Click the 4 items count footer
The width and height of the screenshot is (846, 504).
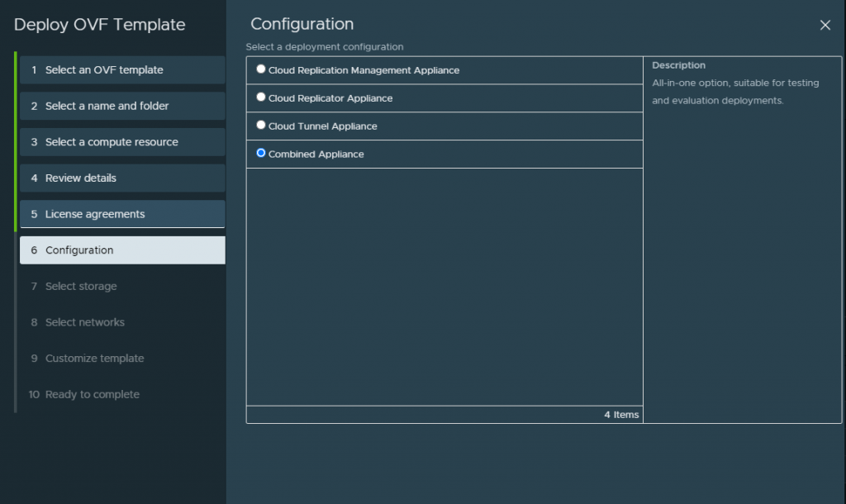621,415
